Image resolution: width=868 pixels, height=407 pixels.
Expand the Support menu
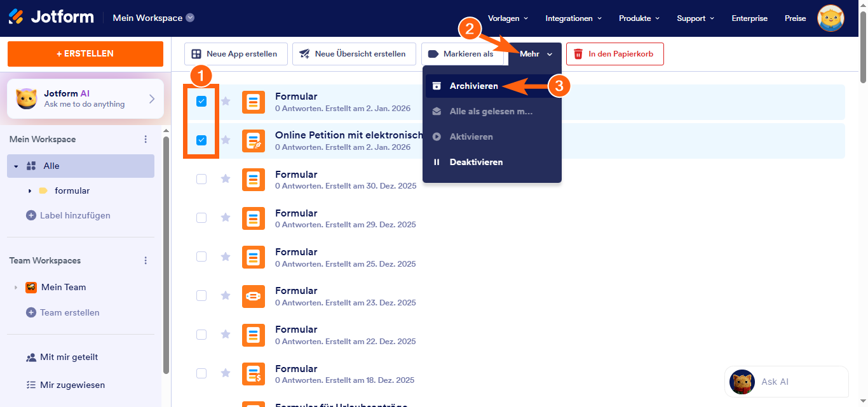pos(695,18)
